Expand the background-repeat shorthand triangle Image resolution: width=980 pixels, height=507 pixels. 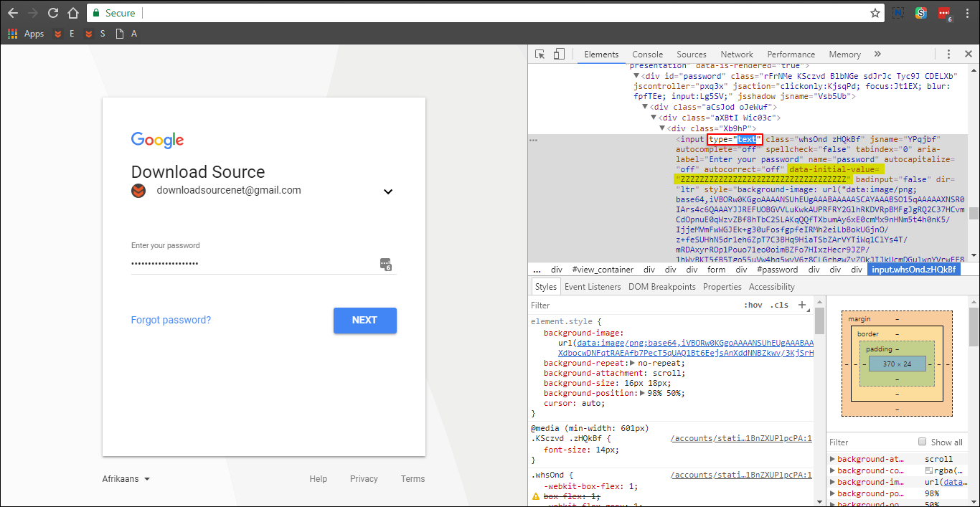631,363
